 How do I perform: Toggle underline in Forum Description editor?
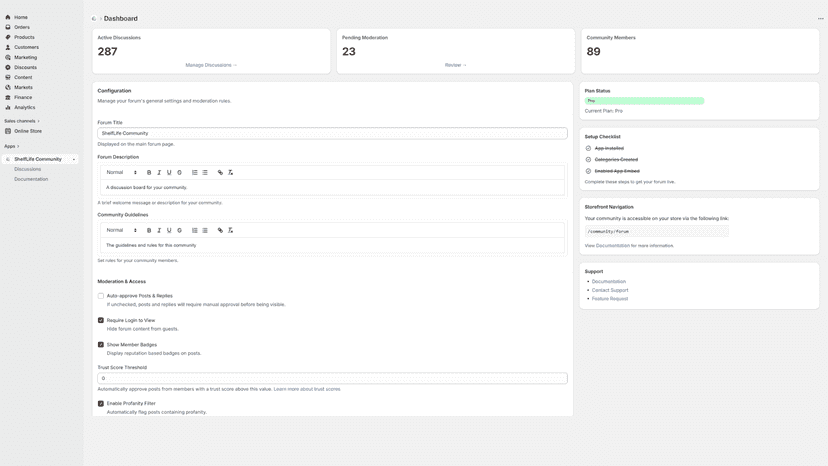[169, 172]
